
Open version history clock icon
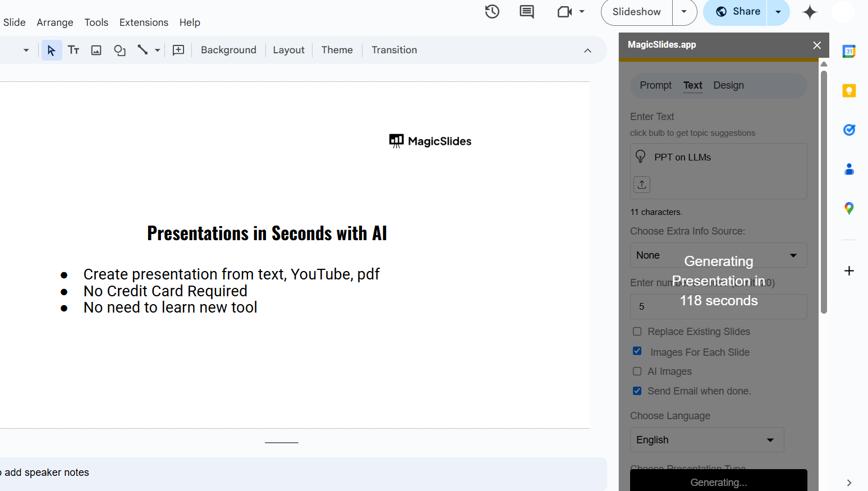pyautogui.click(x=492, y=12)
